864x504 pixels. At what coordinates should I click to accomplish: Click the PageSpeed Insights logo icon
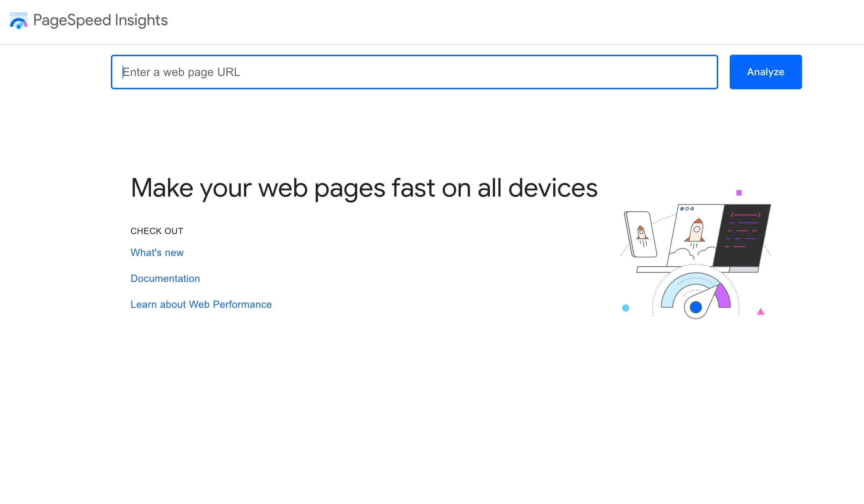(19, 21)
